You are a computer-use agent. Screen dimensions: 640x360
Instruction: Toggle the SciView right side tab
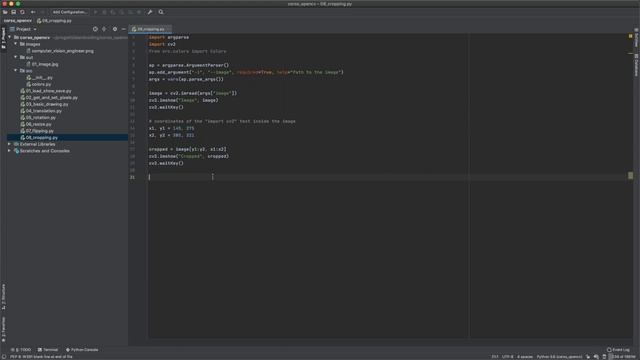pyautogui.click(x=636, y=38)
